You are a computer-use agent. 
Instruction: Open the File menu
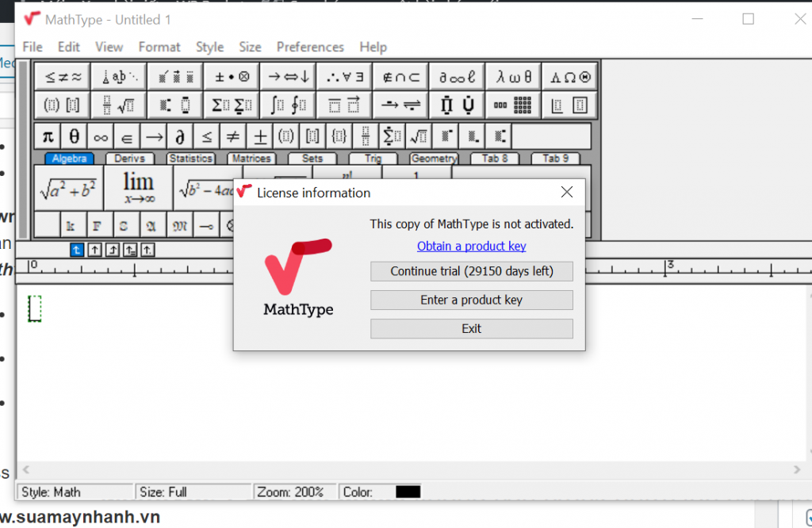(33, 47)
